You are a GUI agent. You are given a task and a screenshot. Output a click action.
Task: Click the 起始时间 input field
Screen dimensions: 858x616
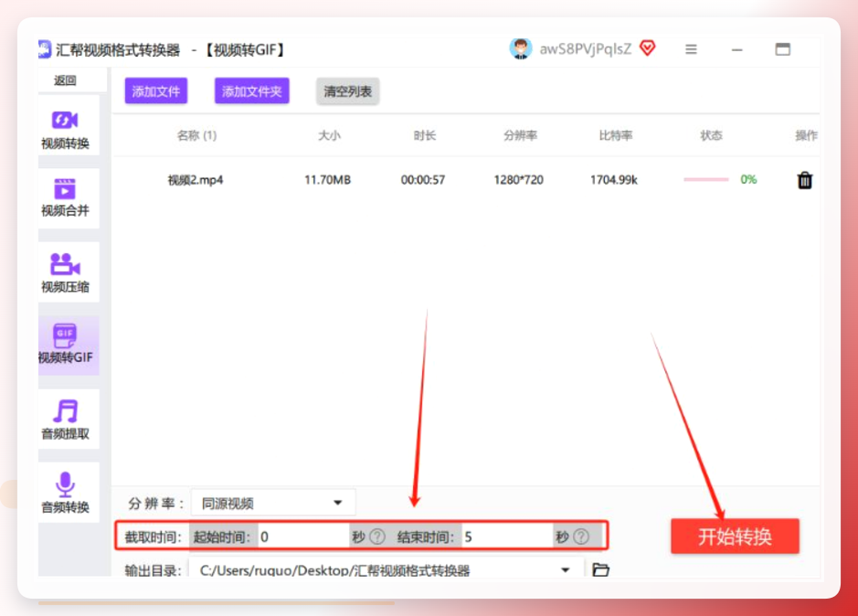303,536
